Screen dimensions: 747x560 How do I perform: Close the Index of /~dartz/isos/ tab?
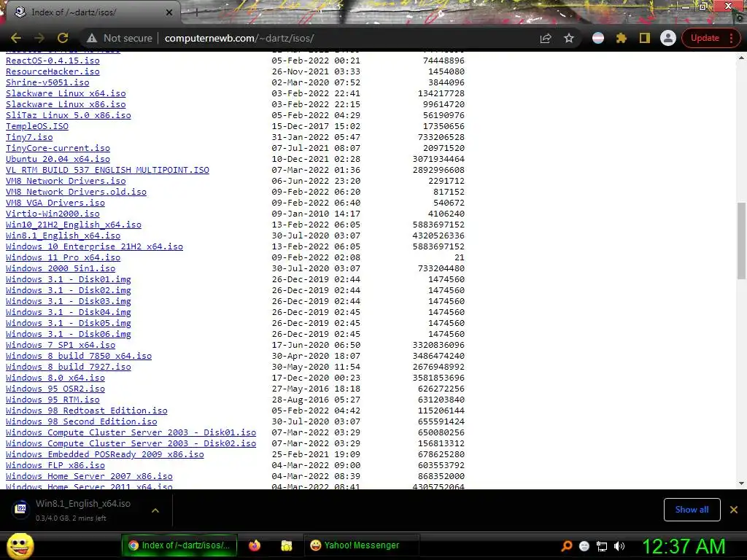[169, 12]
